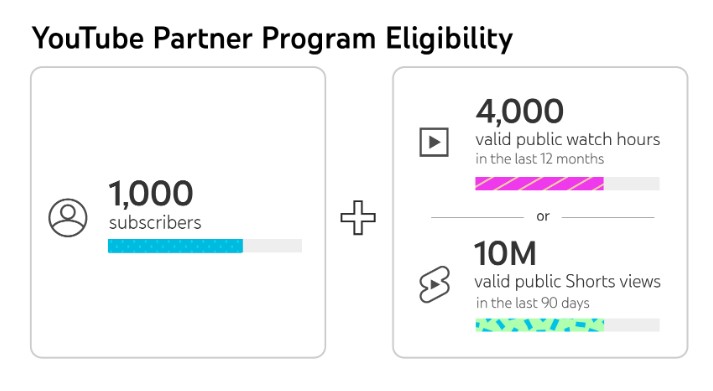Click the pink striped watch hours bar
The height and width of the screenshot is (391, 713).
coord(540,184)
